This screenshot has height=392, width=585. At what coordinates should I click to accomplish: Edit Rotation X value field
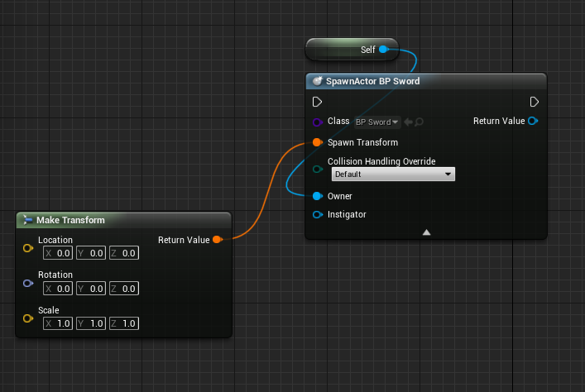pos(58,289)
